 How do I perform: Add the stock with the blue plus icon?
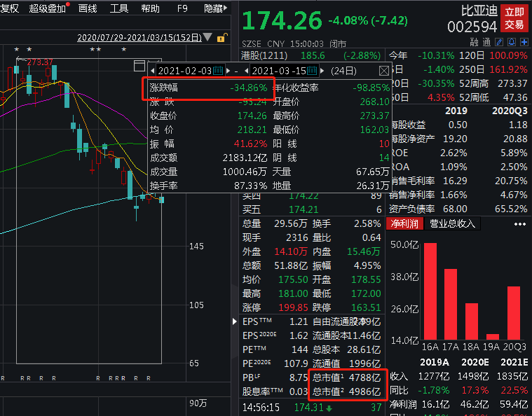tap(524, 42)
